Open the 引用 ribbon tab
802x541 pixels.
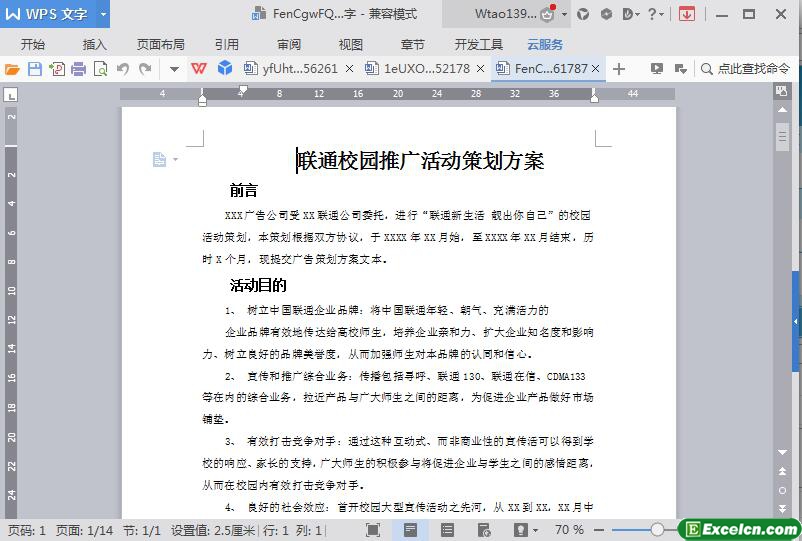pos(227,44)
